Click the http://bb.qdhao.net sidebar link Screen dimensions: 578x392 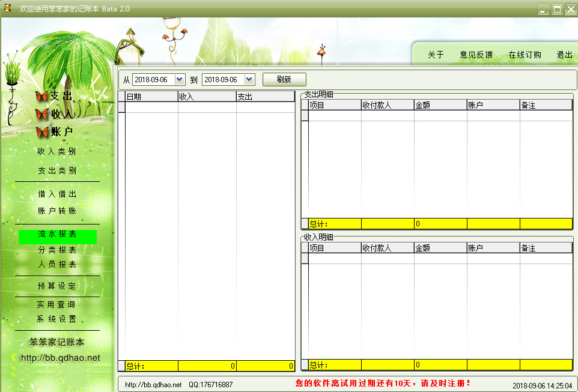[60, 358]
